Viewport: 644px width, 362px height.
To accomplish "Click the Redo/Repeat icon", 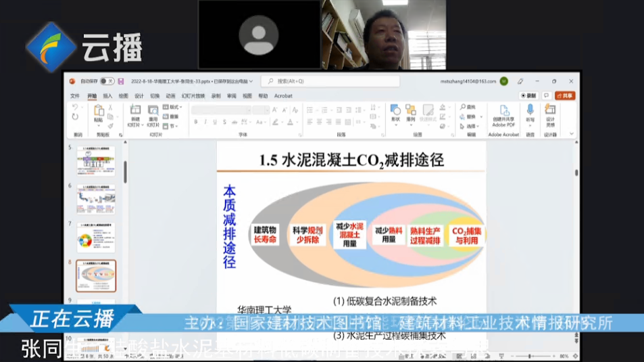I will [75, 117].
